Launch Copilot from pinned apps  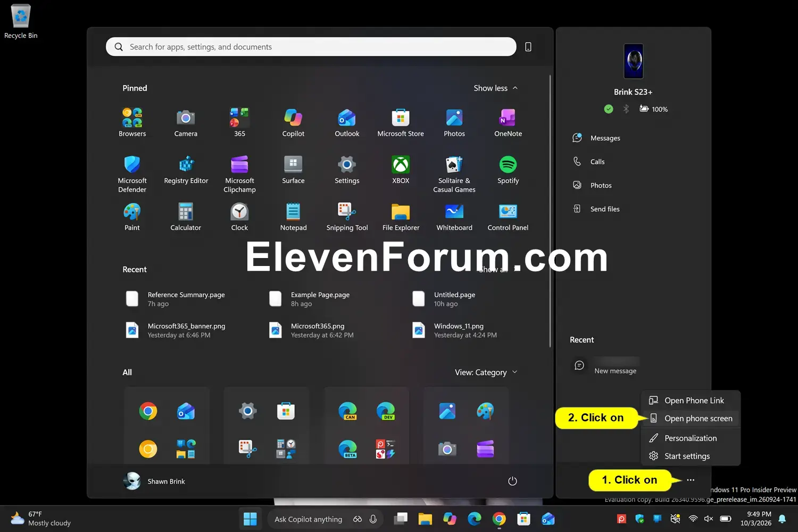[293, 123]
